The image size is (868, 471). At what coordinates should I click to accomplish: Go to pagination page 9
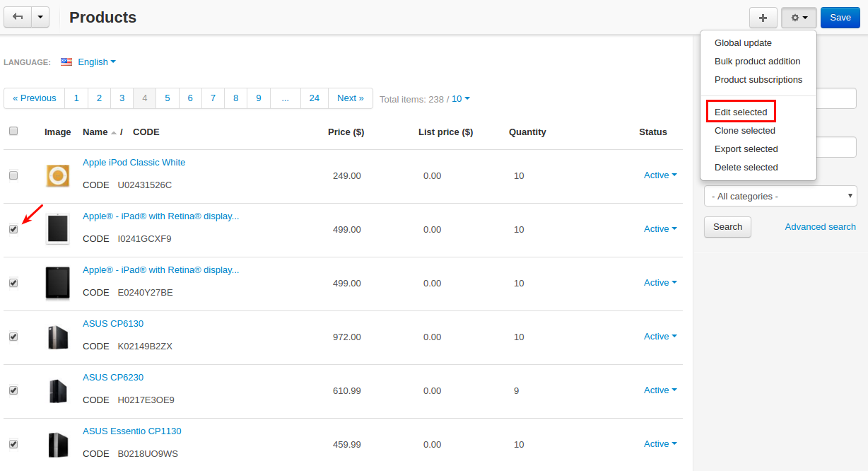point(259,98)
